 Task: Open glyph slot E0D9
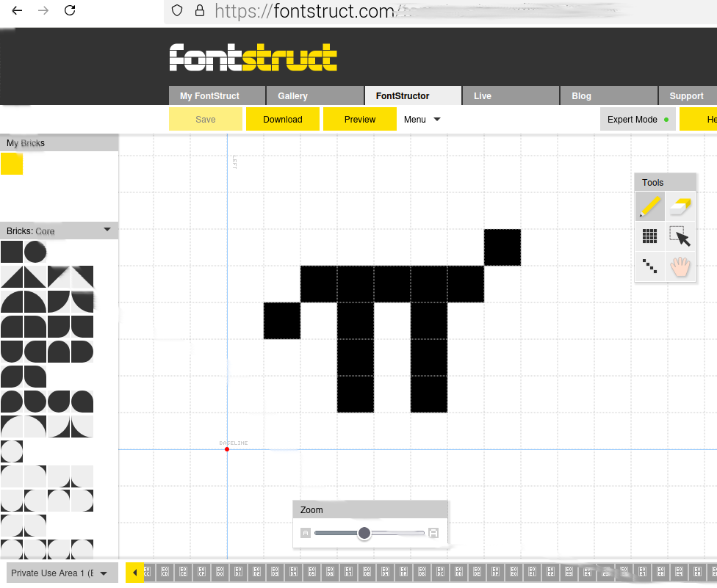385,572
